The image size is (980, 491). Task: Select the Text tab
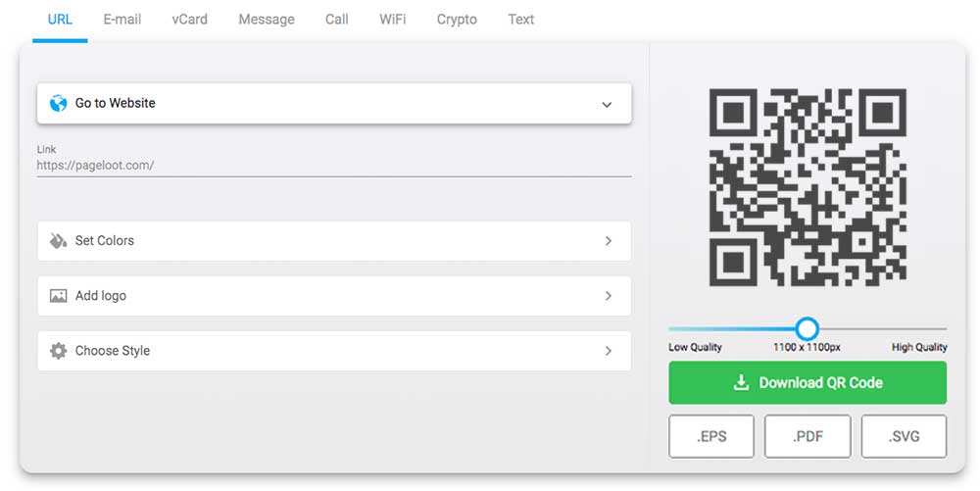point(520,20)
